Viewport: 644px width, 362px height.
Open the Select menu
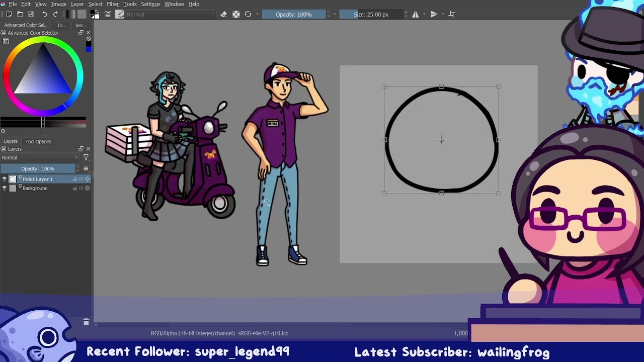pyautogui.click(x=95, y=4)
